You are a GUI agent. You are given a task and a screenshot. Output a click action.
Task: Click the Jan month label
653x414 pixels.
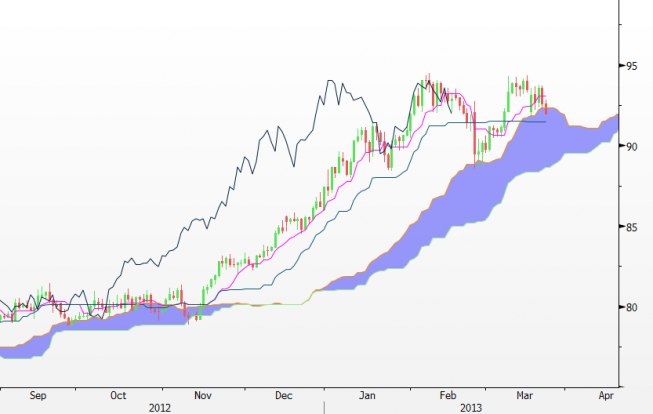point(367,396)
